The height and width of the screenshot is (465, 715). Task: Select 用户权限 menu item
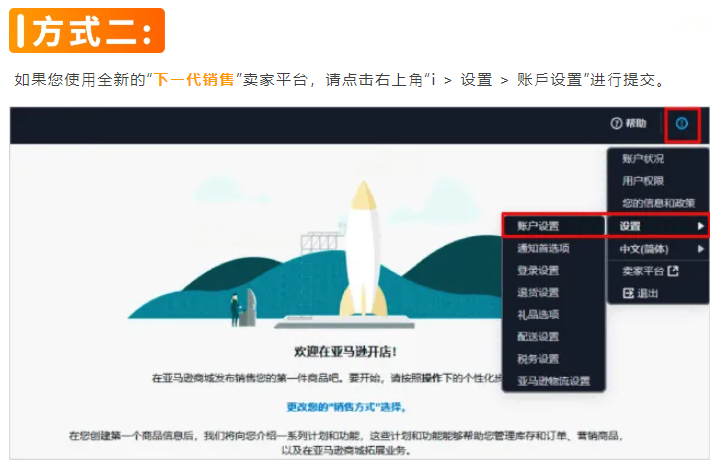pos(643,181)
